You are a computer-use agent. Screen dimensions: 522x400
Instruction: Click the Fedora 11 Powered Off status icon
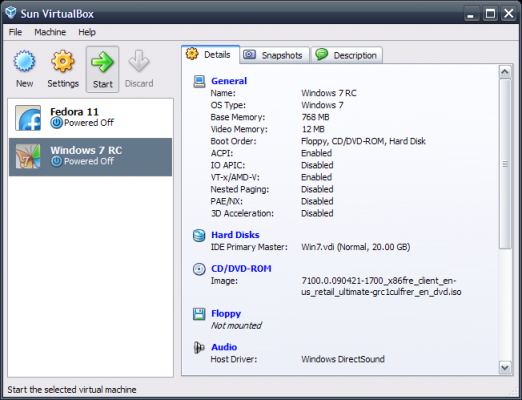pyautogui.click(x=56, y=123)
